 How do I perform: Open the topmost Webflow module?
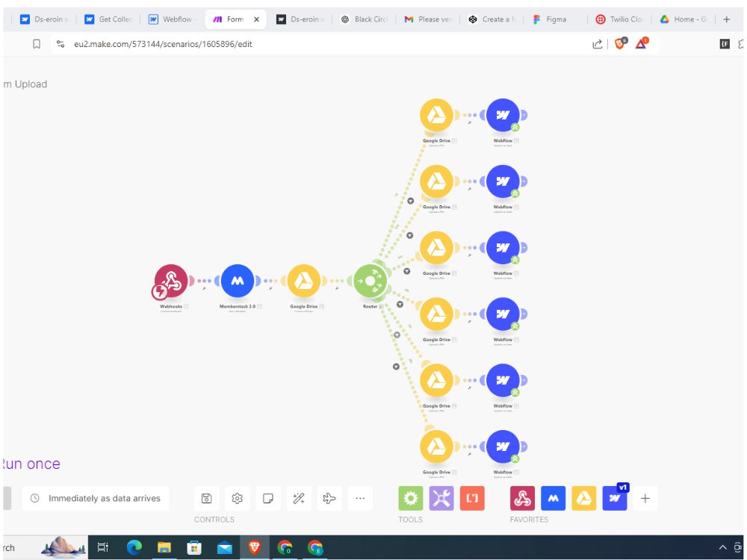click(503, 115)
